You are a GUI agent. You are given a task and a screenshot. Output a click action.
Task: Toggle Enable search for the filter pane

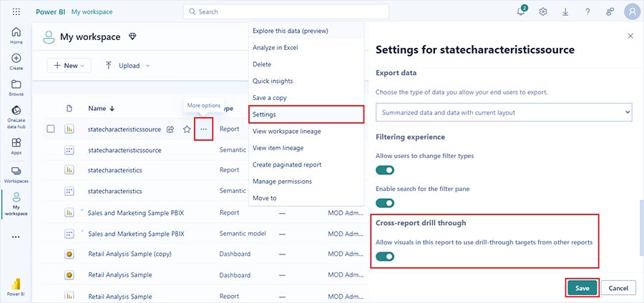pyautogui.click(x=385, y=203)
